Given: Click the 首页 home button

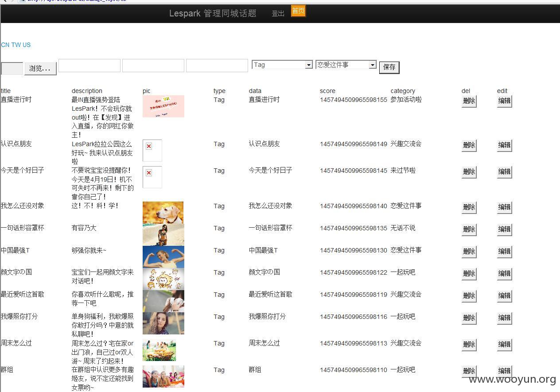Looking at the screenshot, I should [x=298, y=11].
